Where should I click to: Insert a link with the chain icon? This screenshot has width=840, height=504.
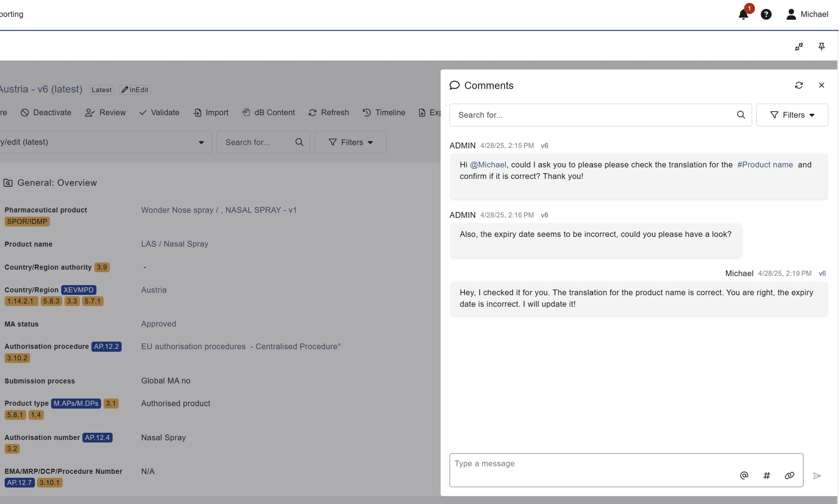click(x=789, y=475)
